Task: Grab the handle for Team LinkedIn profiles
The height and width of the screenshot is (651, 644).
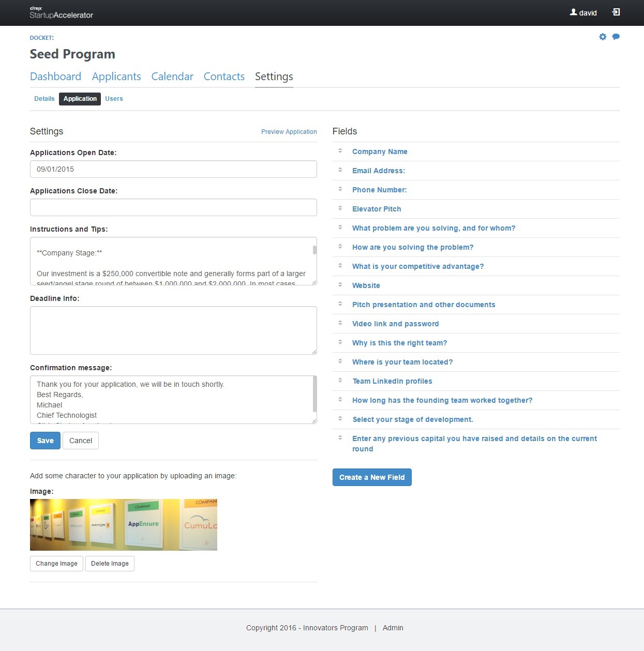Action: (340, 380)
